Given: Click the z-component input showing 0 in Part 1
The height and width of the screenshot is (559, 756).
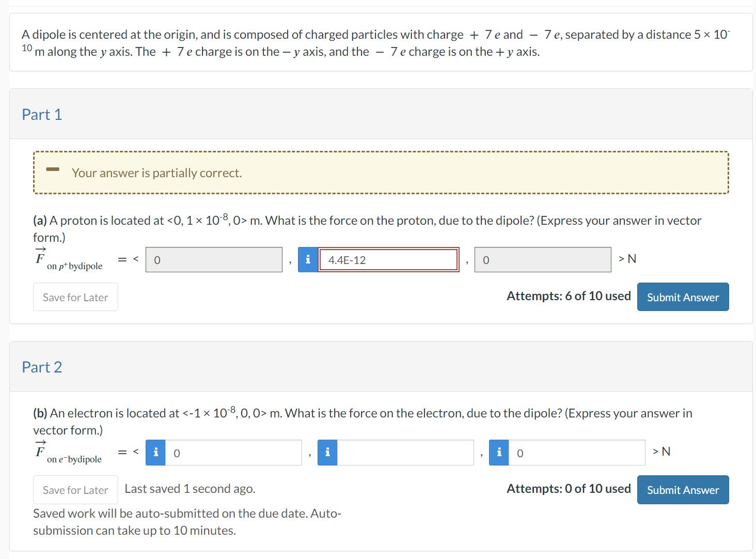Looking at the screenshot, I should pyautogui.click(x=543, y=259).
